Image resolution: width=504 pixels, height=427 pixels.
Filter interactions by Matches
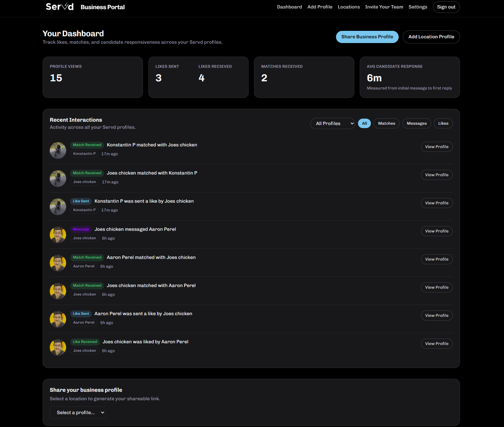(x=386, y=124)
